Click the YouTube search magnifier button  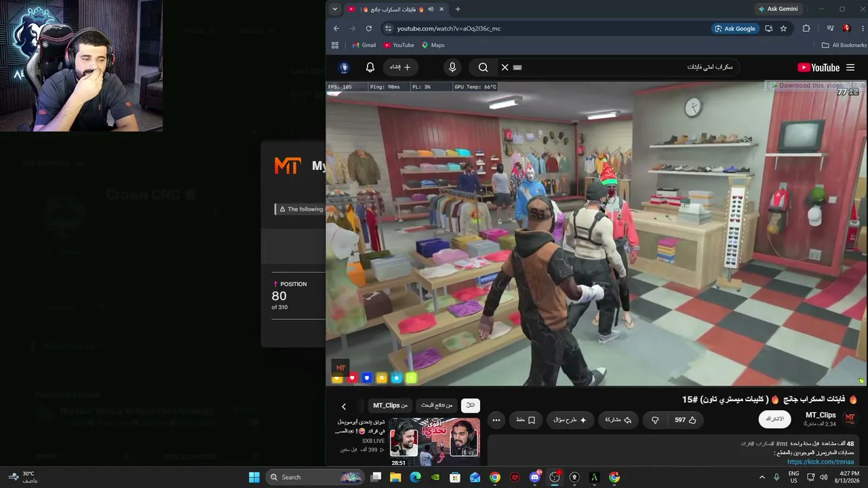(x=483, y=67)
